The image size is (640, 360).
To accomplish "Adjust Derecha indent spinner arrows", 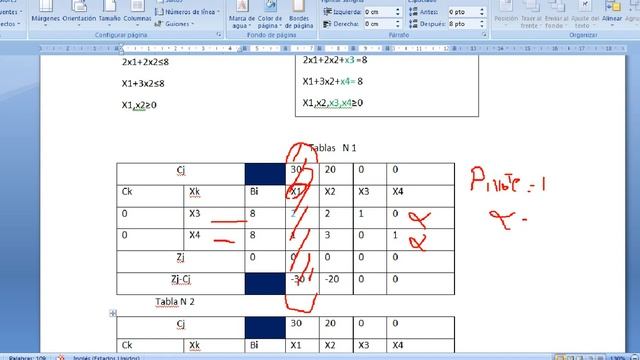I will 398,24.
